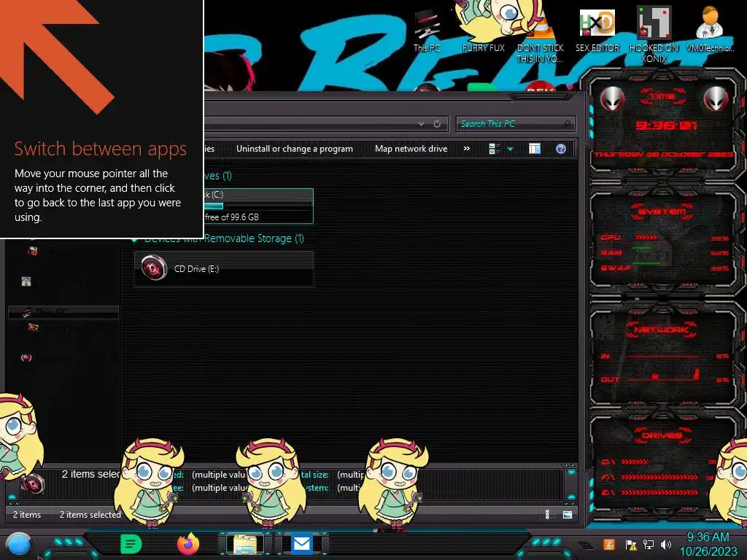Click the 'free of 99.6 GB' text
Screen dimensions: 747x560
point(231,217)
